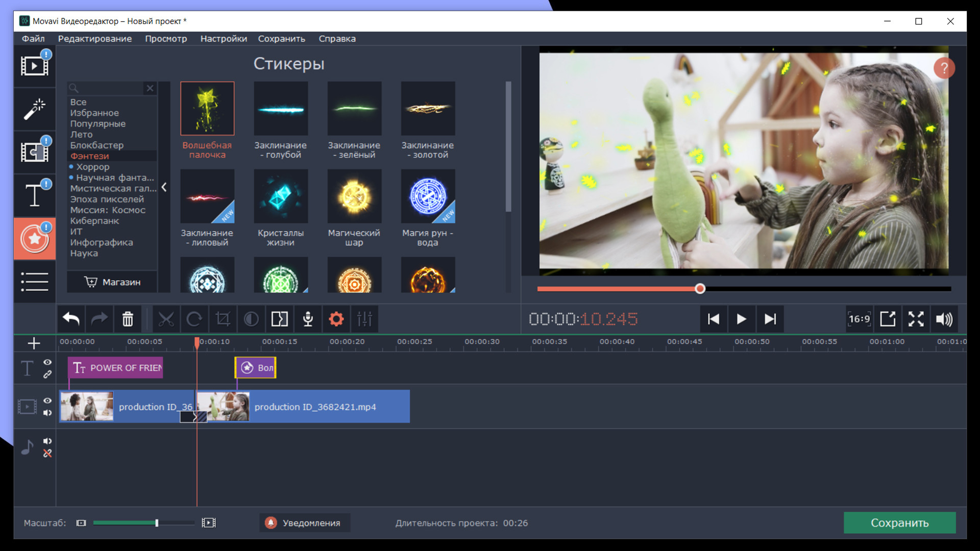Screen dimensions: 980x551
Task: Add a new track with plus button
Action: [x=34, y=343]
